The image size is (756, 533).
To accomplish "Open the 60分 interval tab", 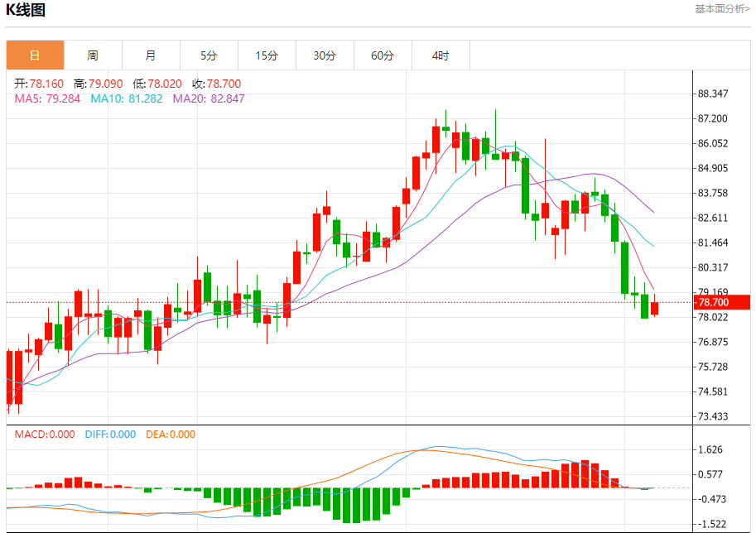I will [x=383, y=55].
